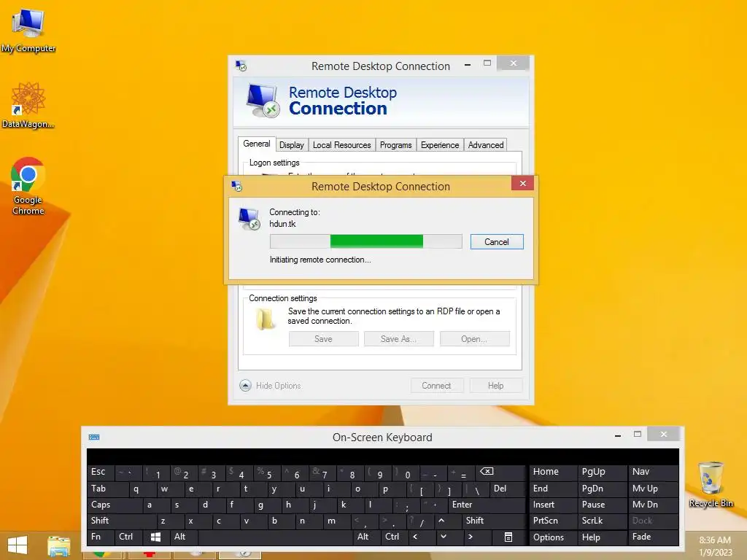Switch to the General tab
This screenshot has width=747, height=560.
pyautogui.click(x=256, y=144)
